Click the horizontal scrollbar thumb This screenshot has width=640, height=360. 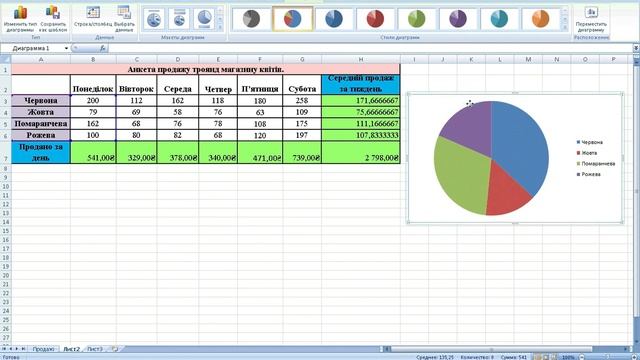(x=492, y=349)
